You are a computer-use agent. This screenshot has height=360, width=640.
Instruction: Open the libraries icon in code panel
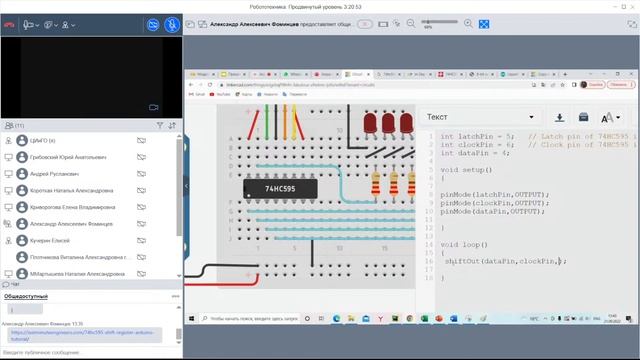coord(583,118)
